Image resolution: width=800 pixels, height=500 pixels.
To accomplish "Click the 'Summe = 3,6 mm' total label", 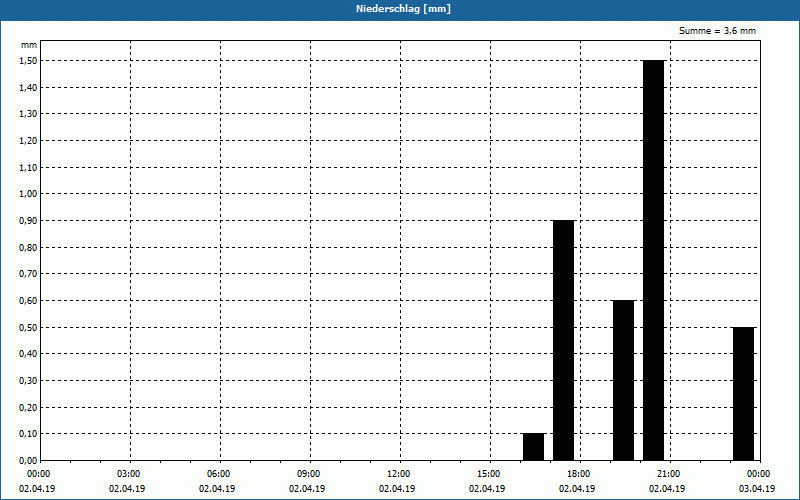I will [717, 31].
